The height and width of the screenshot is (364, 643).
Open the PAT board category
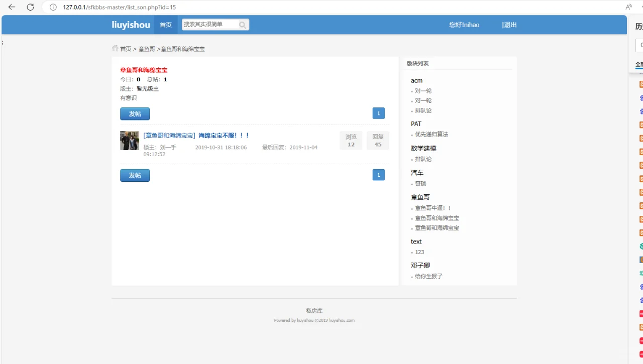pos(416,124)
